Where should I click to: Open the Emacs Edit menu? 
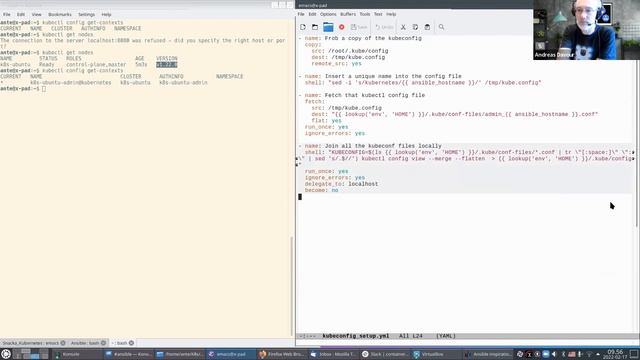tap(312, 14)
